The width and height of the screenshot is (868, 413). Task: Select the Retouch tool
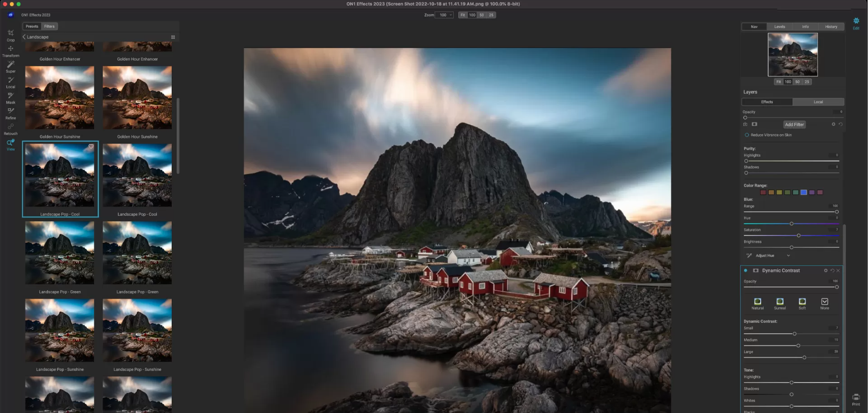click(10, 129)
